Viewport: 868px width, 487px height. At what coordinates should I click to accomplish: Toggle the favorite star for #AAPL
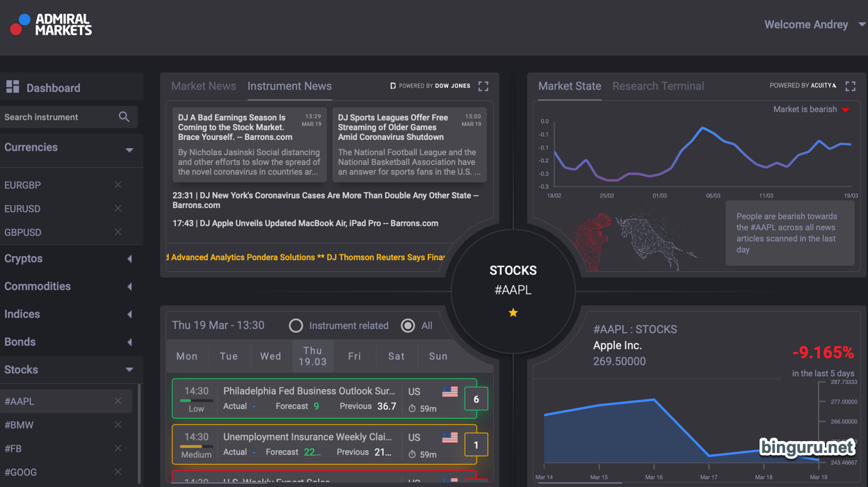point(513,313)
